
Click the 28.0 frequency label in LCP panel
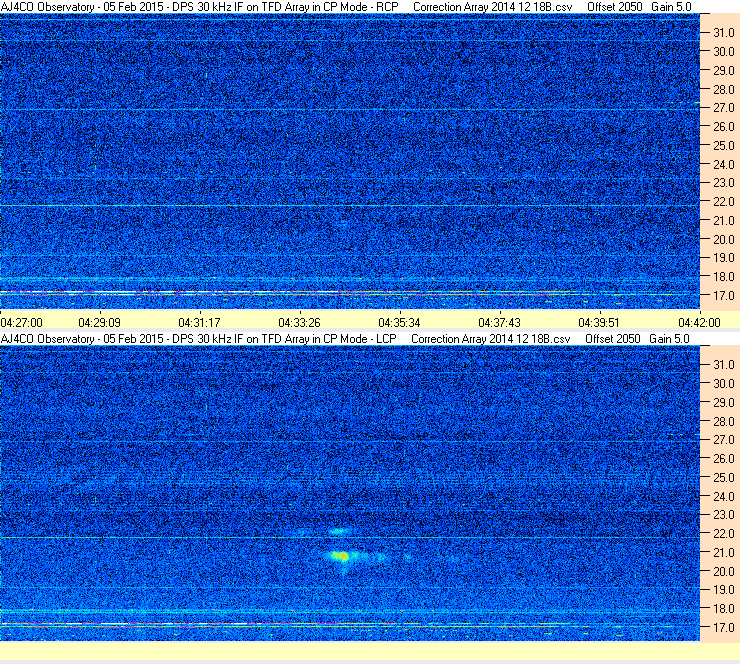click(x=723, y=421)
